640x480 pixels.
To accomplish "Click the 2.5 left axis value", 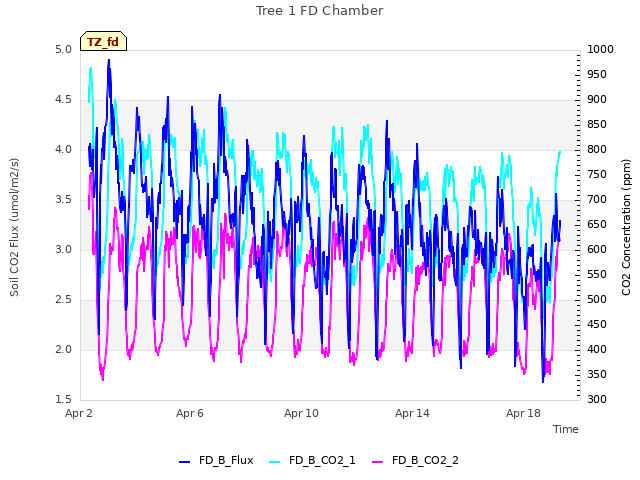I will (x=63, y=300).
